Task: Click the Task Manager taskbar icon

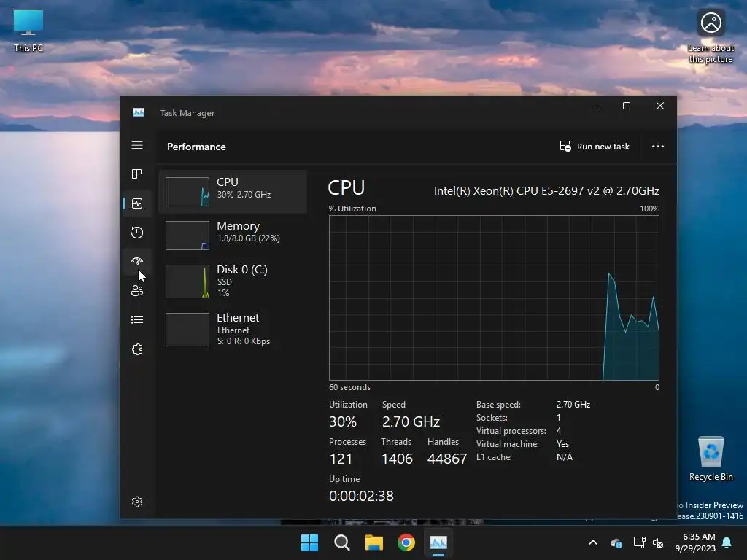Action: click(x=438, y=542)
